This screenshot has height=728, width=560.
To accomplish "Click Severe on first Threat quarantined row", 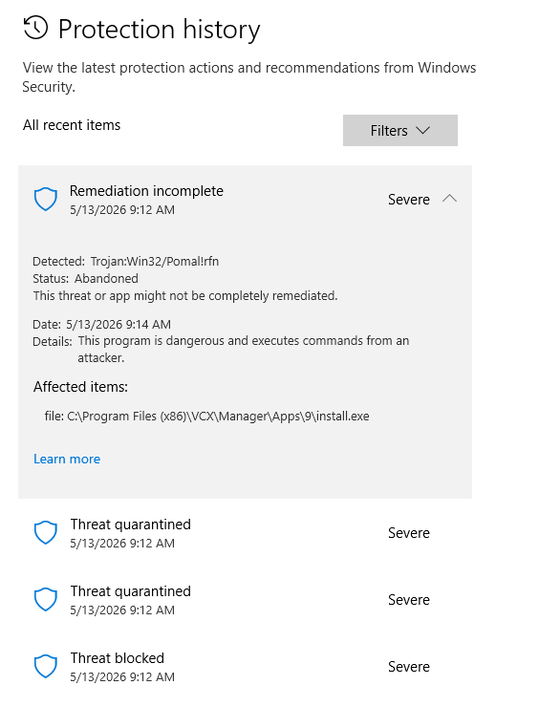I will coord(409,533).
